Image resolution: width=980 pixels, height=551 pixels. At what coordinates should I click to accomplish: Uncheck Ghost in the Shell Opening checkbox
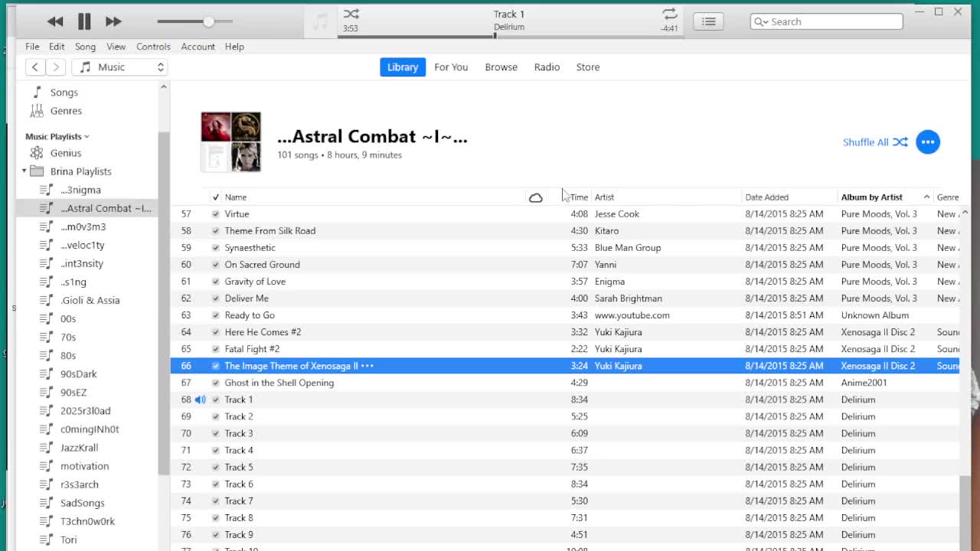pyautogui.click(x=216, y=383)
